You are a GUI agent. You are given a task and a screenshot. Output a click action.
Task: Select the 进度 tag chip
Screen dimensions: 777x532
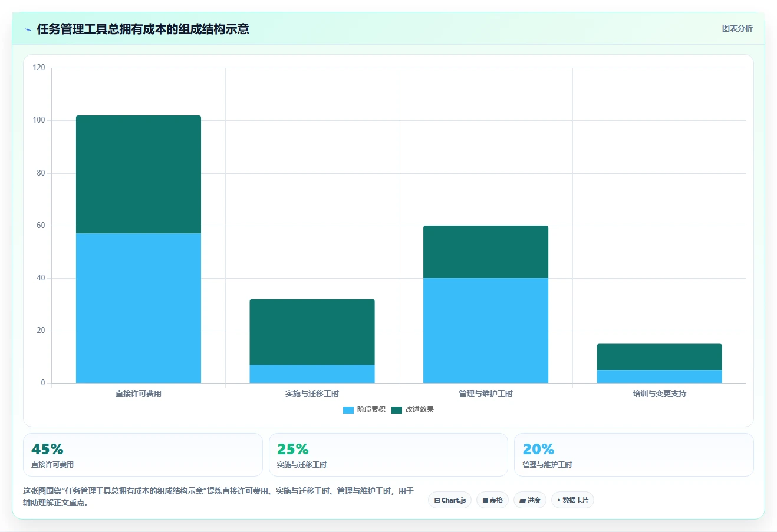(x=530, y=500)
